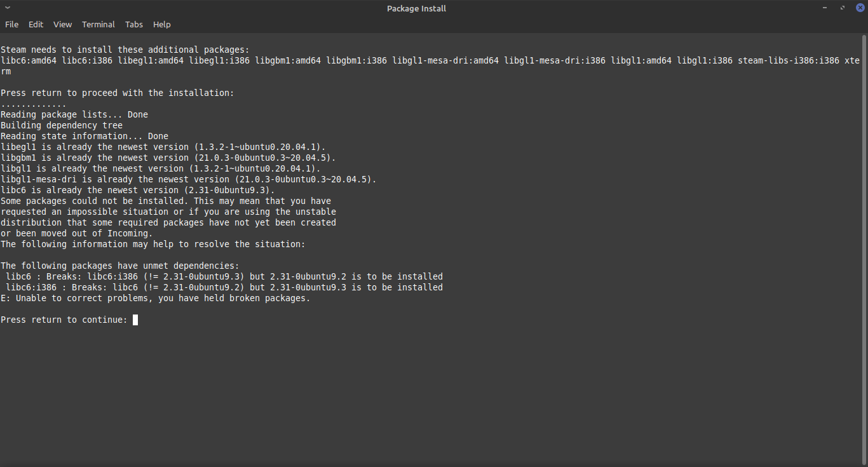Click the 'libc6:amd64' package name
This screenshot has height=467, width=868.
[29, 60]
